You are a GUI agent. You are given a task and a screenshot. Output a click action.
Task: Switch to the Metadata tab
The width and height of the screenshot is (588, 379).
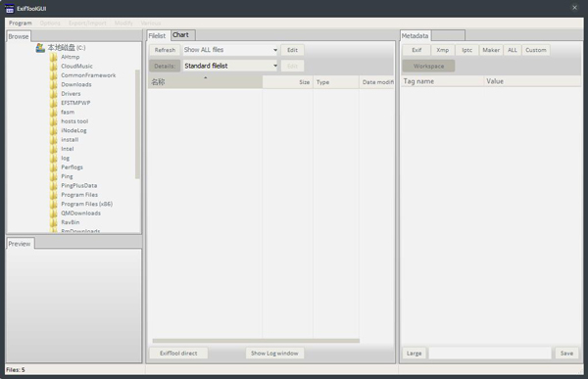416,35
